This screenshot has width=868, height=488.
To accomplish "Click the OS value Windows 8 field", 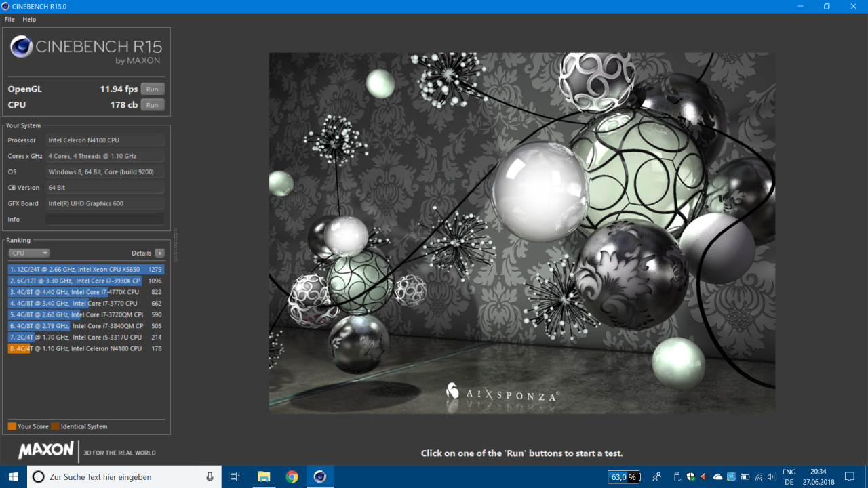I will [105, 171].
